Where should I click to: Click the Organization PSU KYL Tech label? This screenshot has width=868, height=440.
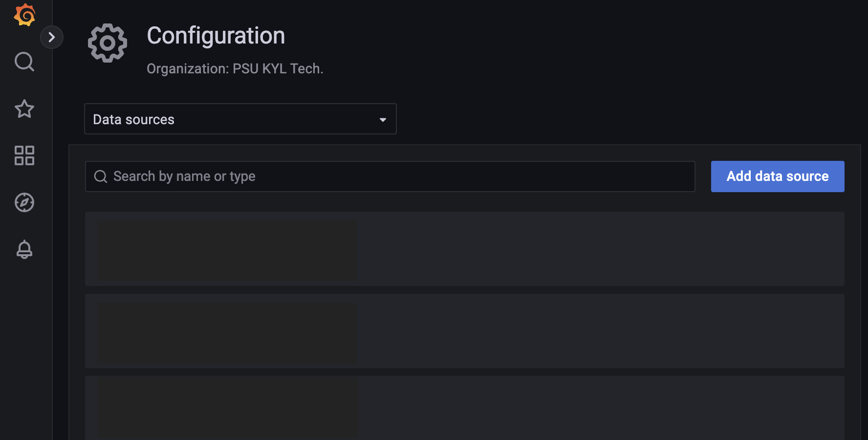(x=235, y=68)
